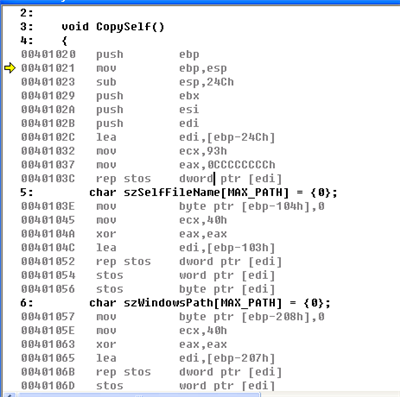Click address 00401054 of stos word ptr
The image size is (400, 397).
click(x=48, y=275)
